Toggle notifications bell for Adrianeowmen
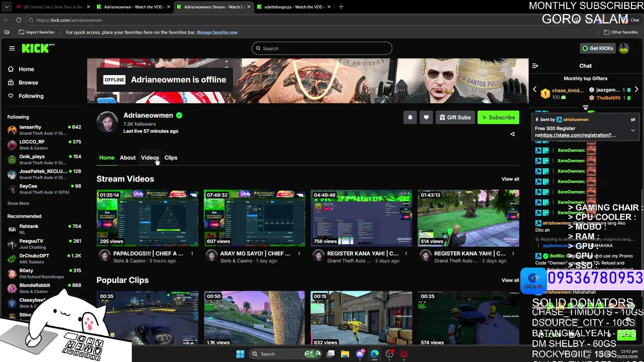The width and height of the screenshot is (644, 362). click(410, 117)
